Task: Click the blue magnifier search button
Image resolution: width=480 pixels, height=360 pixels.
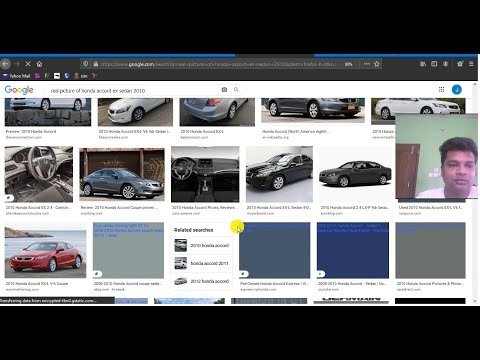Action: tap(236, 90)
